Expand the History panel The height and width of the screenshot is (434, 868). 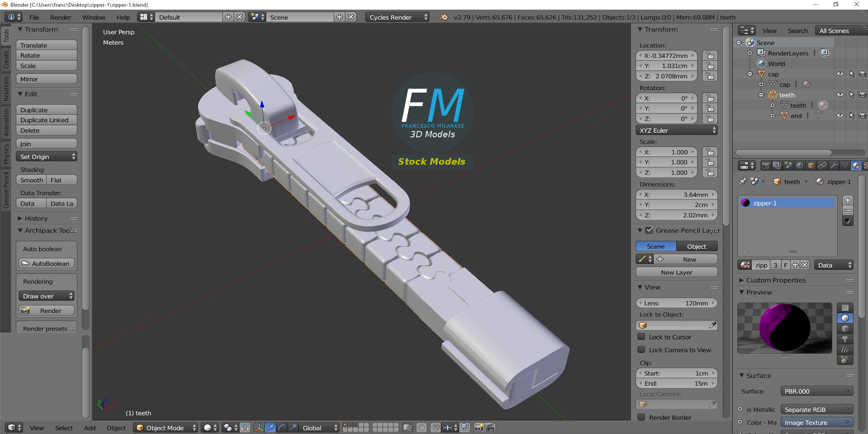coord(35,218)
